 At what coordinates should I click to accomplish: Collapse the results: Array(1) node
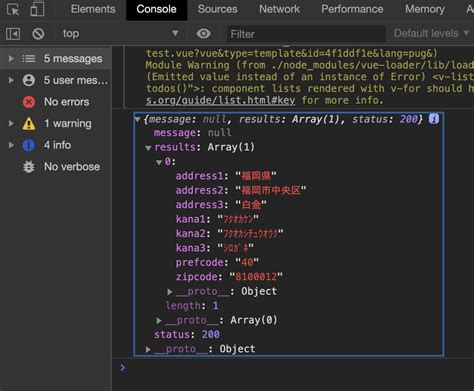(x=148, y=147)
